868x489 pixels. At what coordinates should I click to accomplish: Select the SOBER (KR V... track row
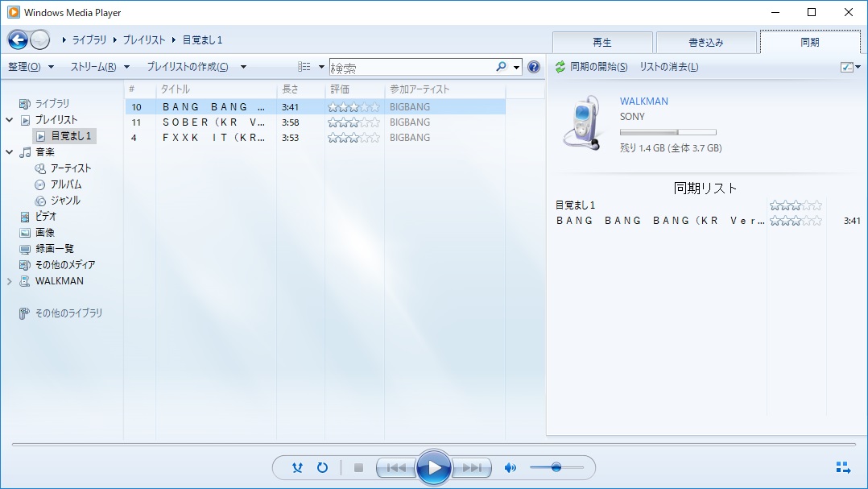pyautogui.click(x=316, y=122)
